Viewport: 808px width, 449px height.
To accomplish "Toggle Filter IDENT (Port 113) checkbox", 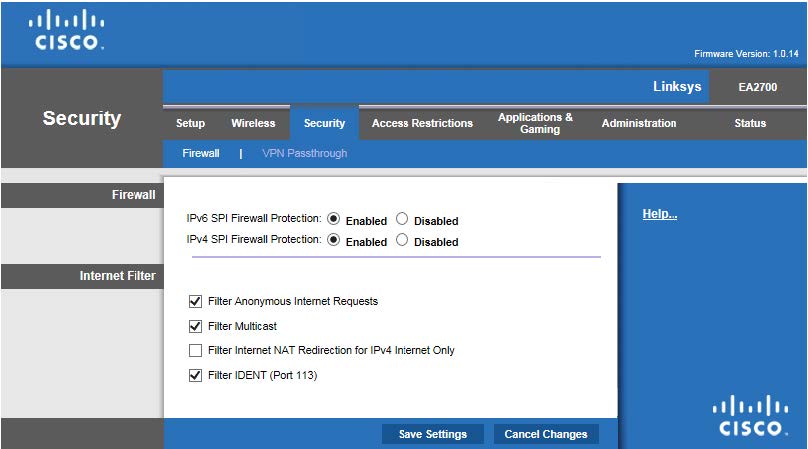I will point(195,375).
